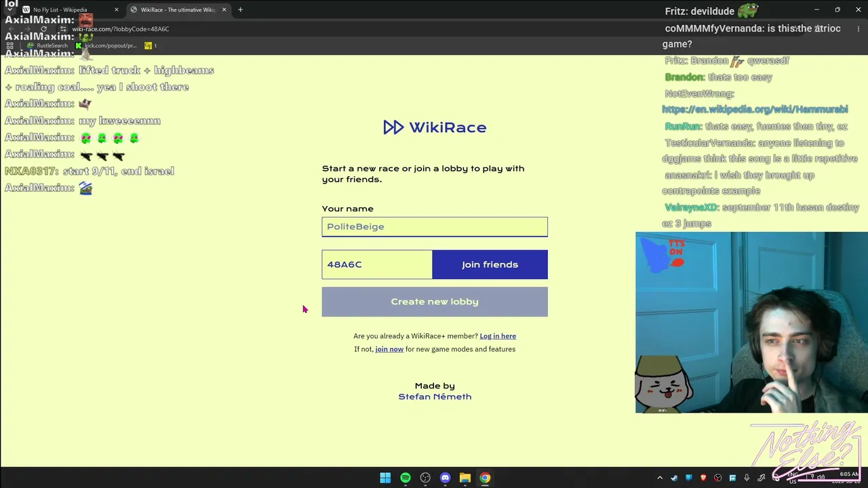Close the No Fly List Wikipedia tab
The height and width of the screenshot is (488, 868).
[116, 9]
